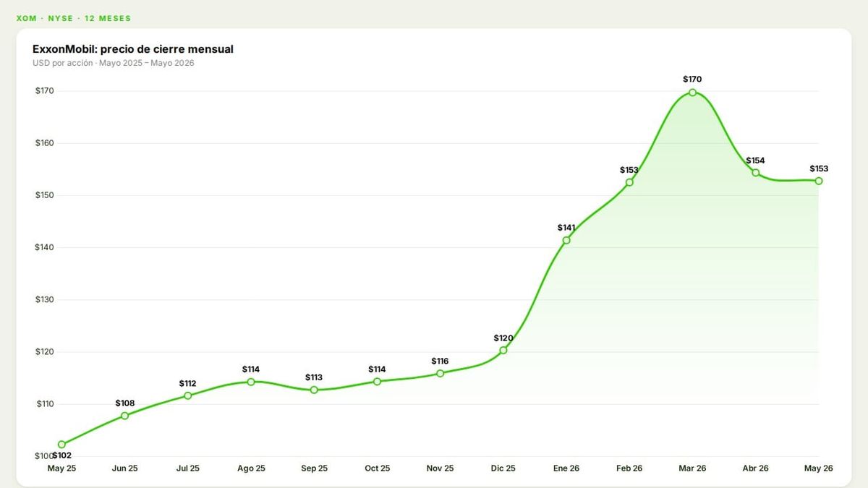Image resolution: width=868 pixels, height=488 pixels.
Task: Click the 'Sep 25' x-axis label
Action: point(314,468)
